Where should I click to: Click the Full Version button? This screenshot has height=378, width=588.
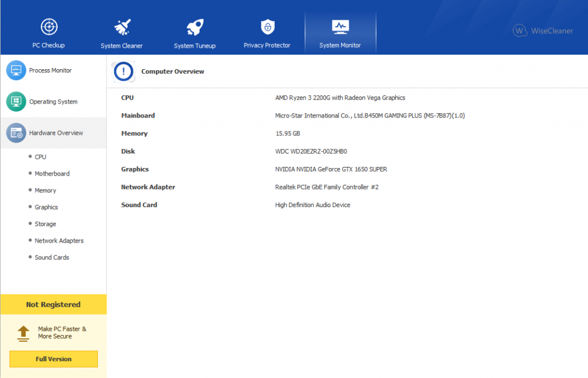pos(54,359)
